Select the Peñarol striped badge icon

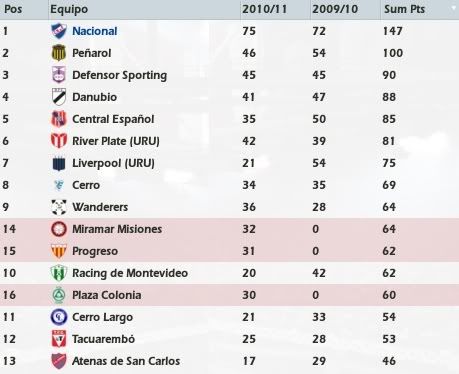coord(59,53)
